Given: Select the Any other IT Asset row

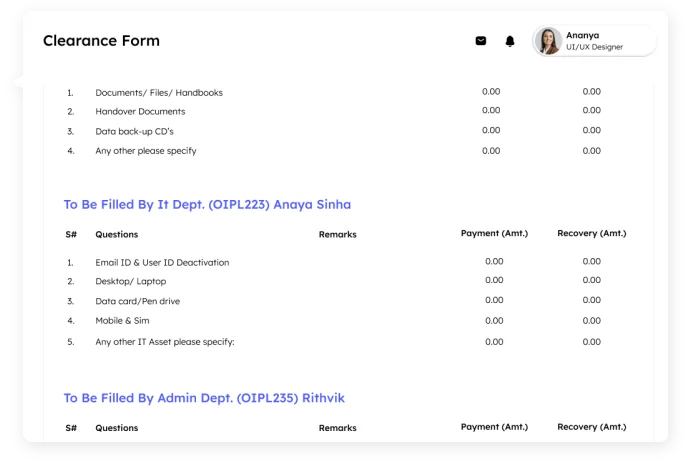Looking at the screenshot, I should tap(164, 342).
